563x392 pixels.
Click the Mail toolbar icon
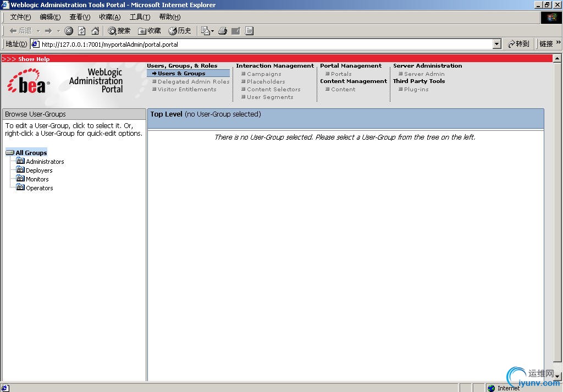click(207, 31)
